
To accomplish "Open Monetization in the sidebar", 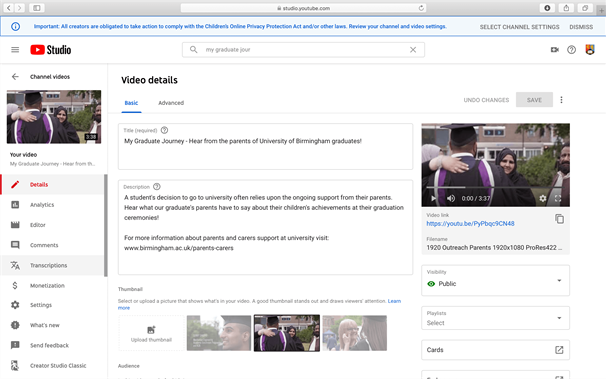I will [x=53, y=286].
